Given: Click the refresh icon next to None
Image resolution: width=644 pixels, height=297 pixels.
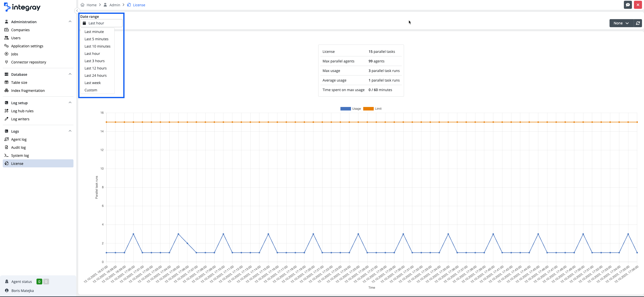Looking at the screenshot, I should point(638,23).
